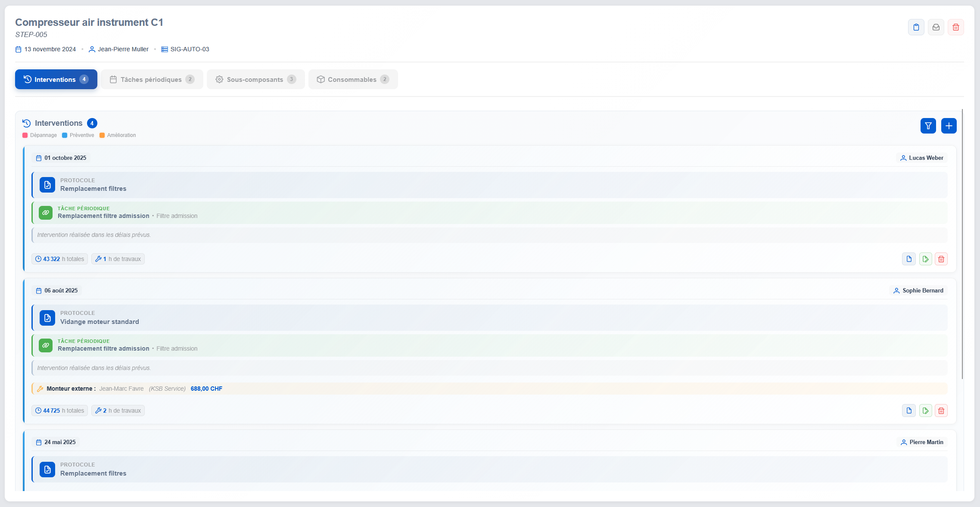Click the archive inbox icon in header

click(x=936, y=27)
